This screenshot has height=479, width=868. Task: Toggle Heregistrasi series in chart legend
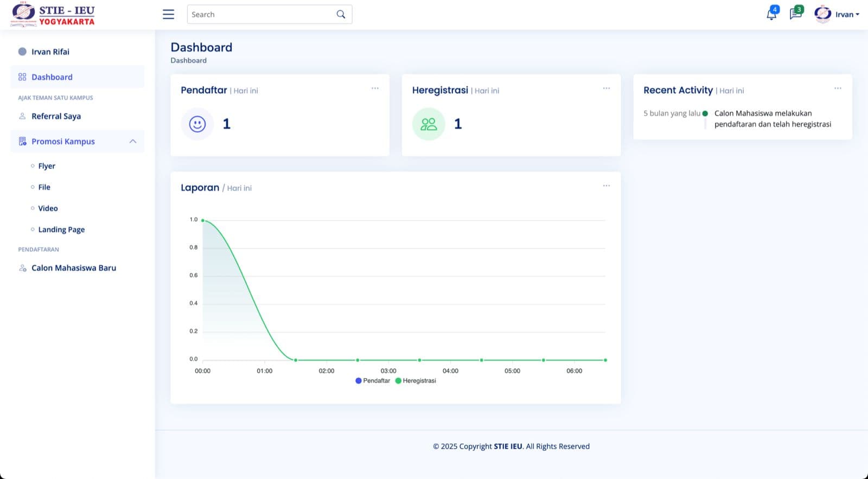point(416,381)
